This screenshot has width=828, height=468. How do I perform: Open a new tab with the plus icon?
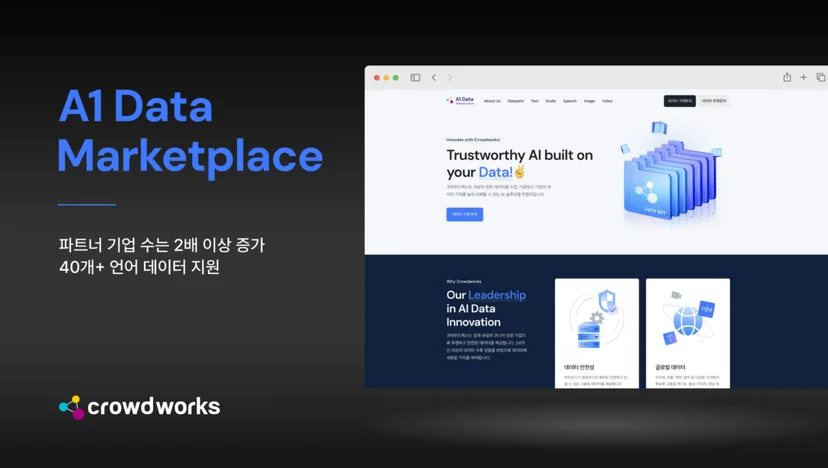(803, 78)
